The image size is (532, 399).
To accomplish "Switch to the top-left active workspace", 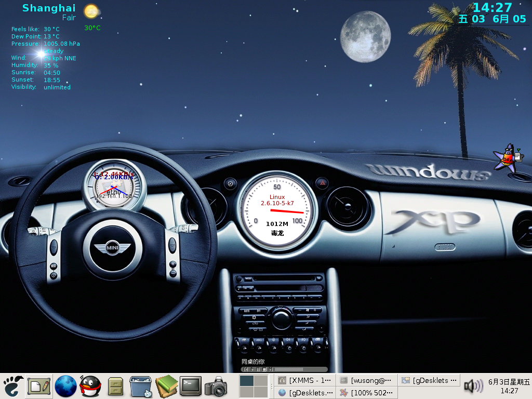I will pyautogui.click(x=246, y=380).
